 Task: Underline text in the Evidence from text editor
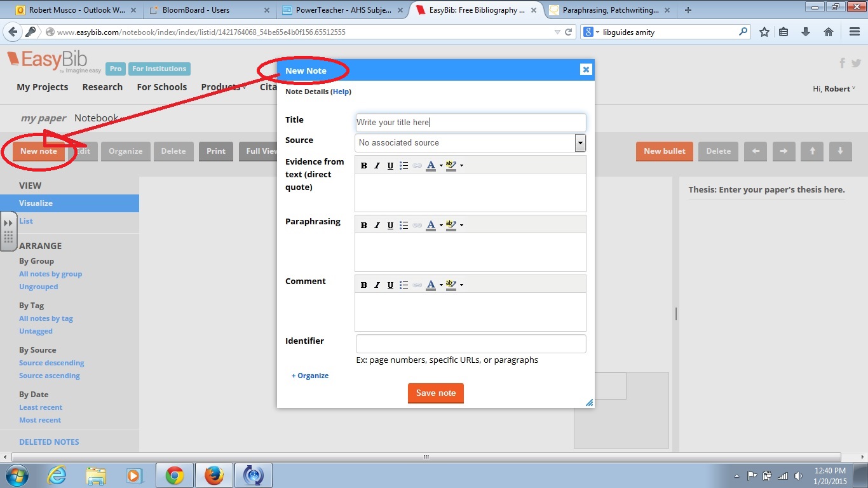[390, 165]
